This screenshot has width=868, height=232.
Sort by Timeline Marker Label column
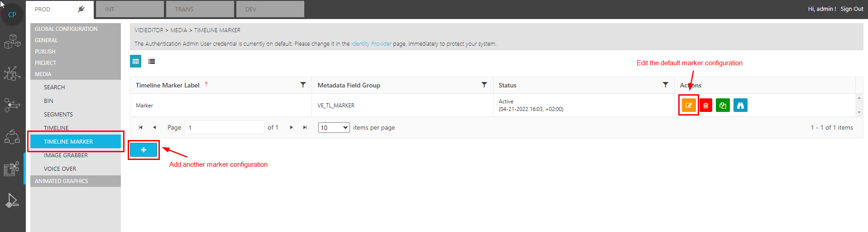point(168,85)
